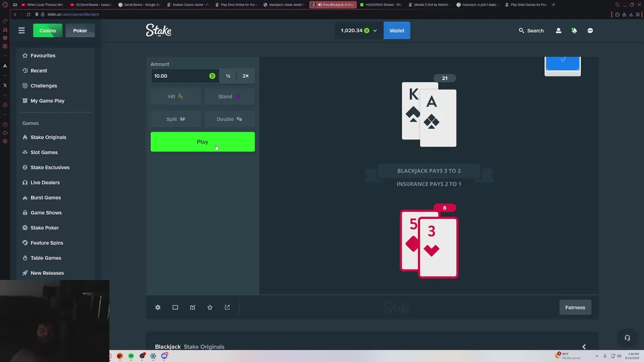
Task: Expand the Blackjack info panel chevron
Action: [584, 347]
